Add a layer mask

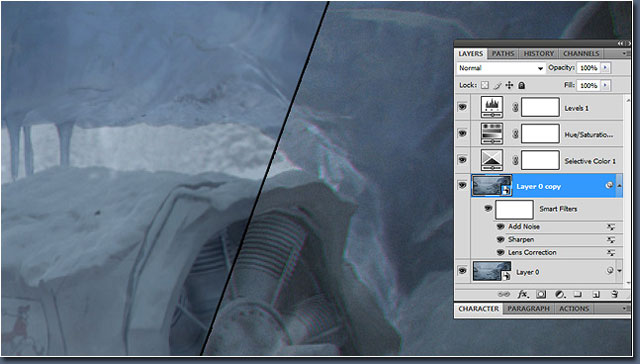541,294
